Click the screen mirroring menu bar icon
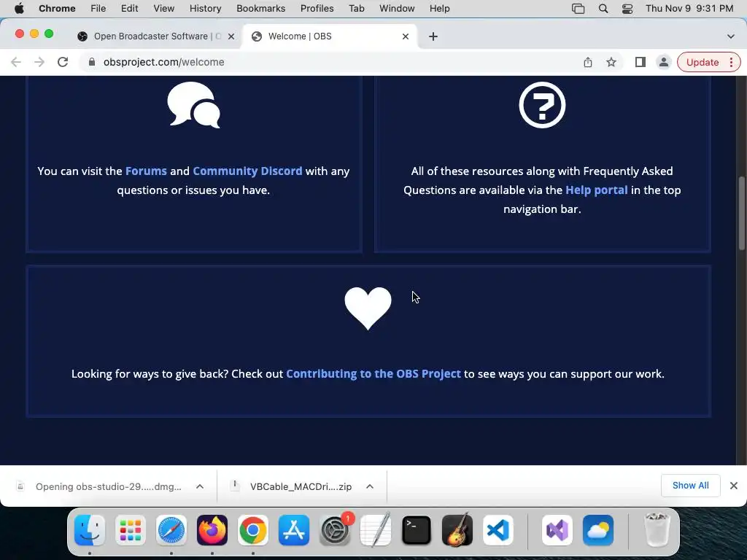The width and height of the screenshot is (747, 560). [x=578, y=9]
